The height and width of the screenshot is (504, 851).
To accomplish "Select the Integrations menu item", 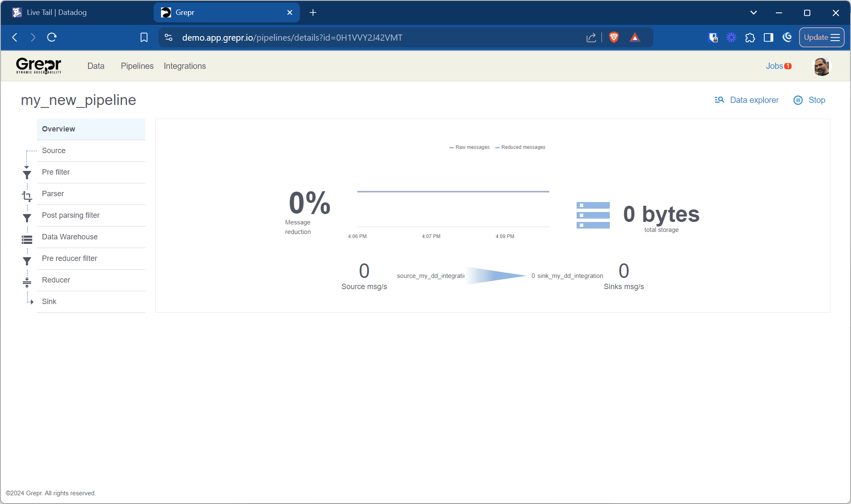I will tap(185, 66).
